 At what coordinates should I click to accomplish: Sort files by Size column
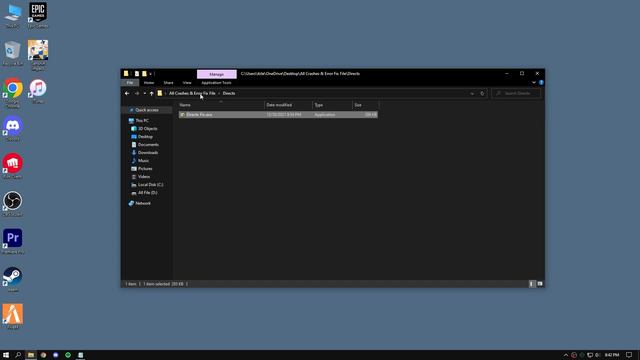pyautogui.click(x=365, y=105)
